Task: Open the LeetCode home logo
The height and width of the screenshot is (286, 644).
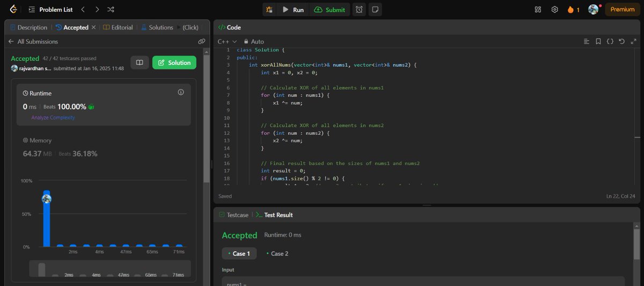Action: coord(13,9)
